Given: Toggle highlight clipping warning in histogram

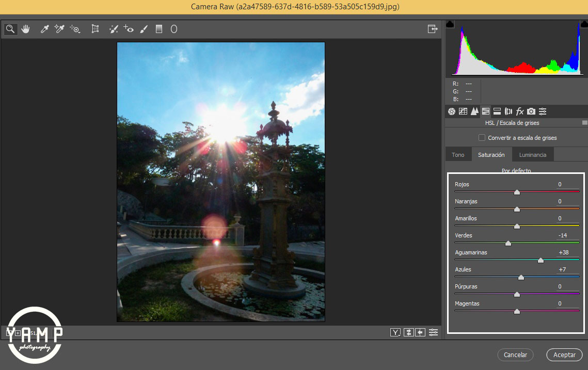Looking at the screenshot, I should click(x=583, y=24).
